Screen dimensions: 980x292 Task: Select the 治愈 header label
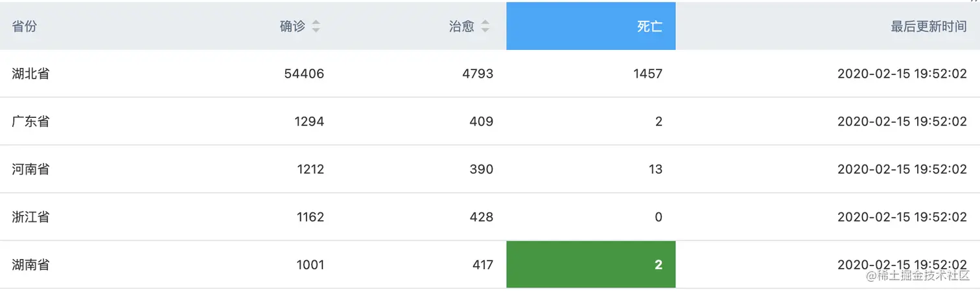(461, 27)
